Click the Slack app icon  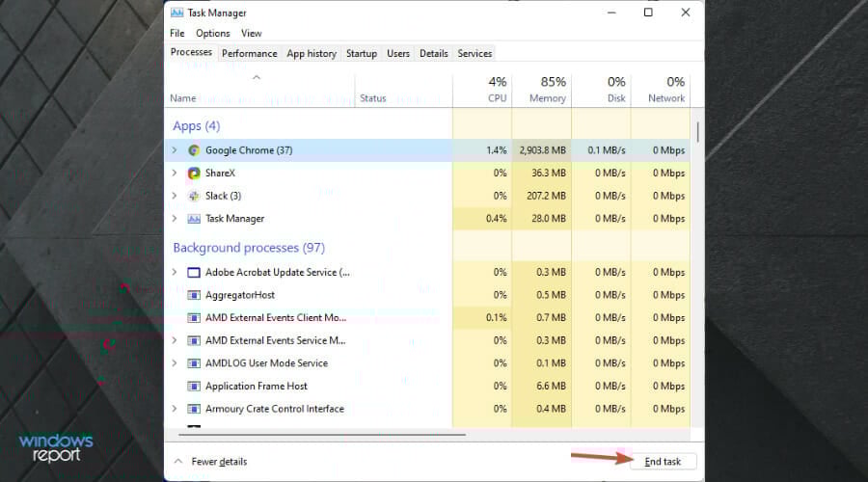click(x=194, y=196)
